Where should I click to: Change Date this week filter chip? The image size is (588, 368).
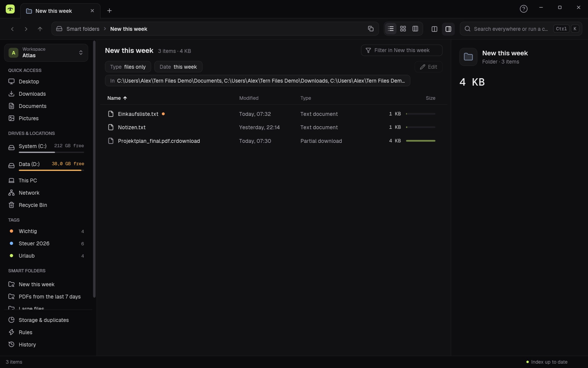(178, 67)
